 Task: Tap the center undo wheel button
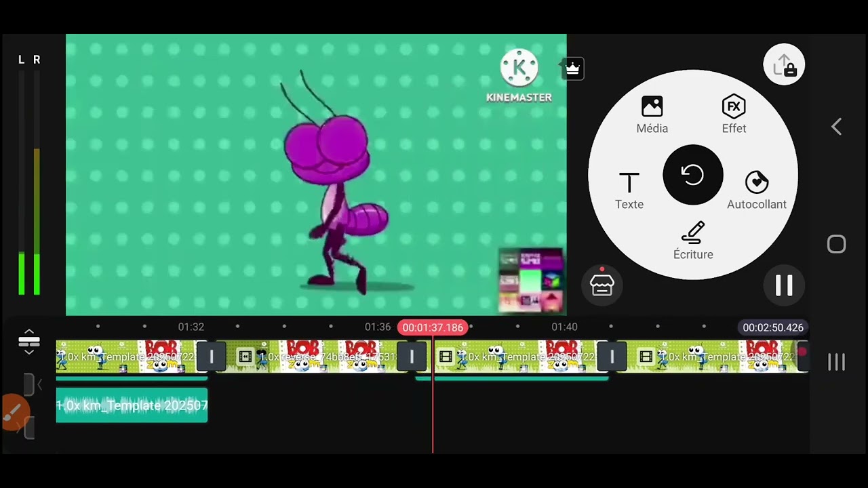click(x=693, y=175)
